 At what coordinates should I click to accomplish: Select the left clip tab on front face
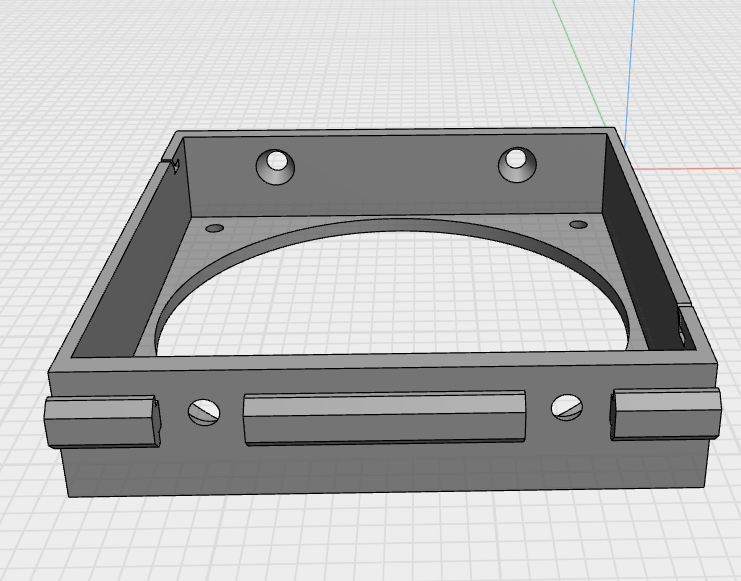tap(103, 422)
